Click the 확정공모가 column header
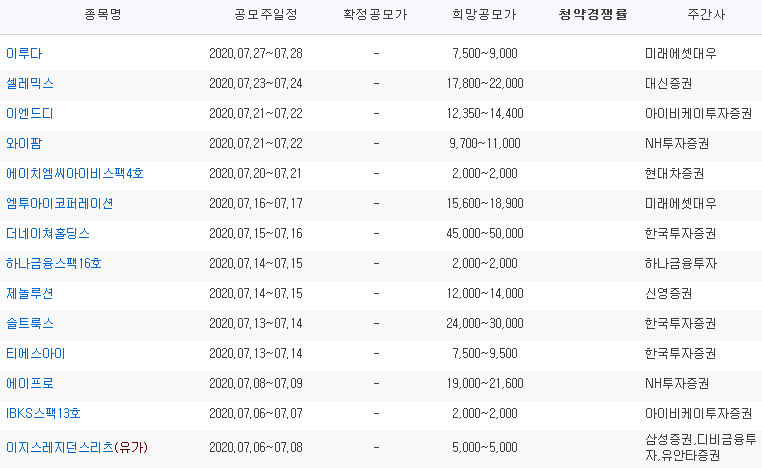Viewport: 762px width, 468px height. tap(375, 15)
